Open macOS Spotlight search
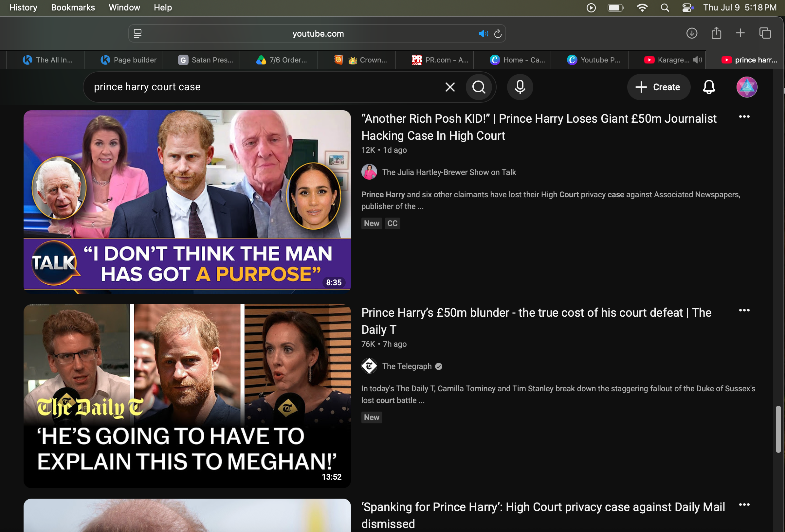 (665, 8)
